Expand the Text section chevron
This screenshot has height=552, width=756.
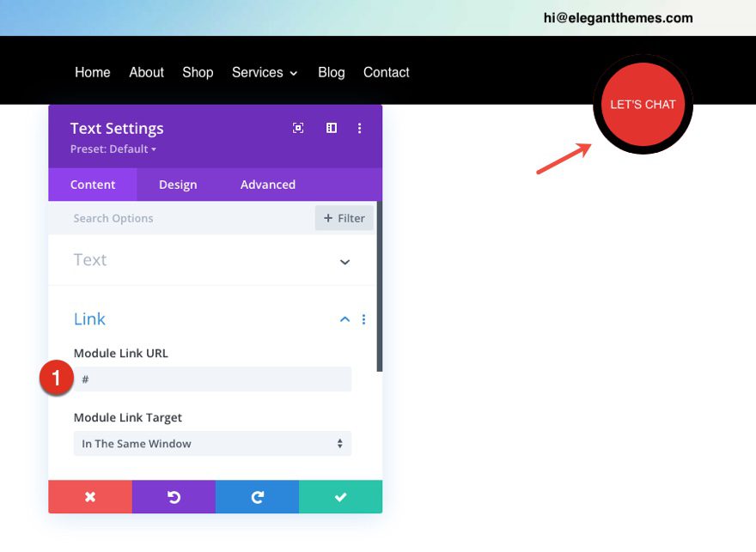coord(344,262)
